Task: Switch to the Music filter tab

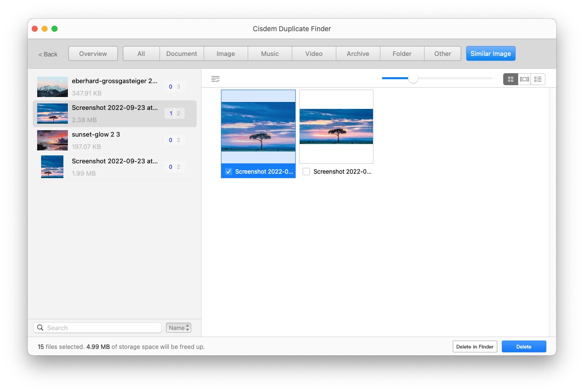Action: (269, 53)
